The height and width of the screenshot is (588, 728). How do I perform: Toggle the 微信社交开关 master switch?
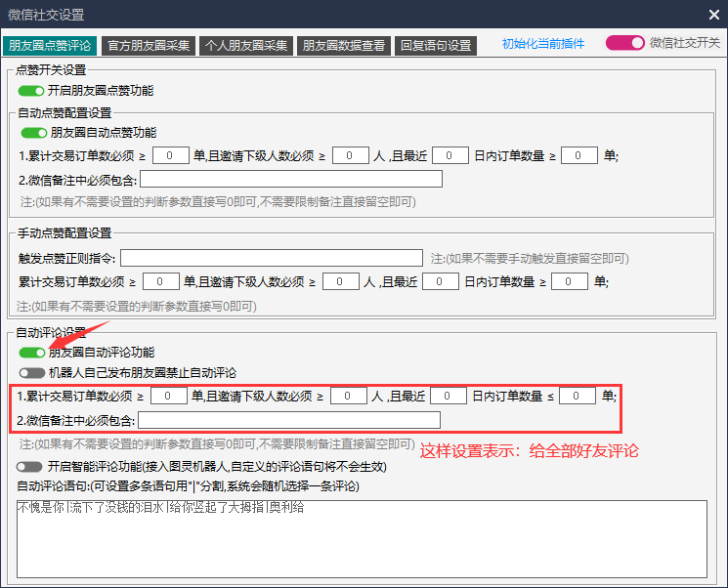(624, 43)
